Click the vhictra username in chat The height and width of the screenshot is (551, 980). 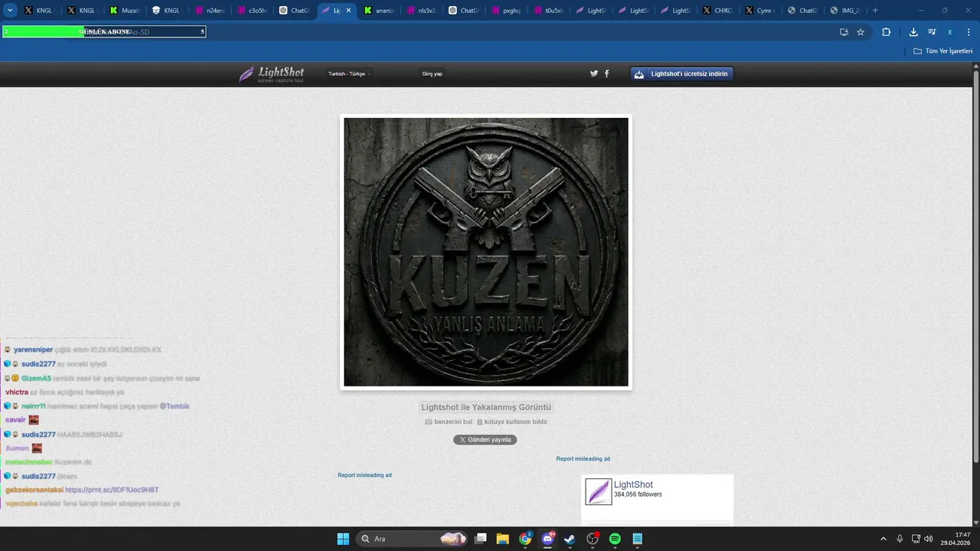pyautogui.click(x=17, y=392)
